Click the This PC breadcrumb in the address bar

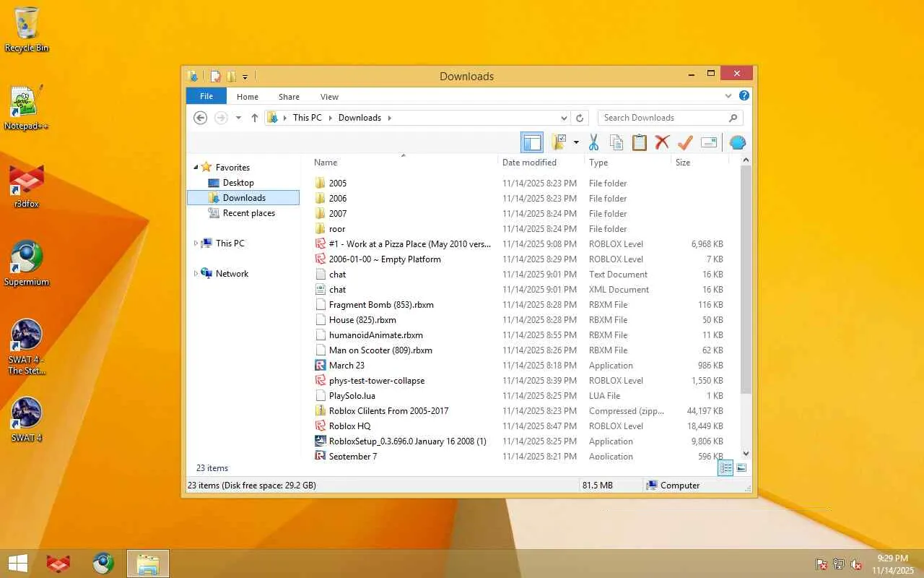(x=308, y=118)
